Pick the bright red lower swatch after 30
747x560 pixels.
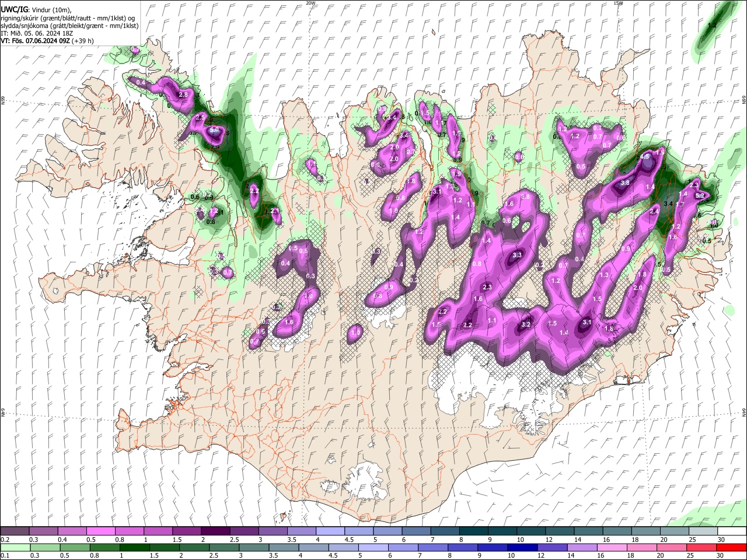(732, 548)
